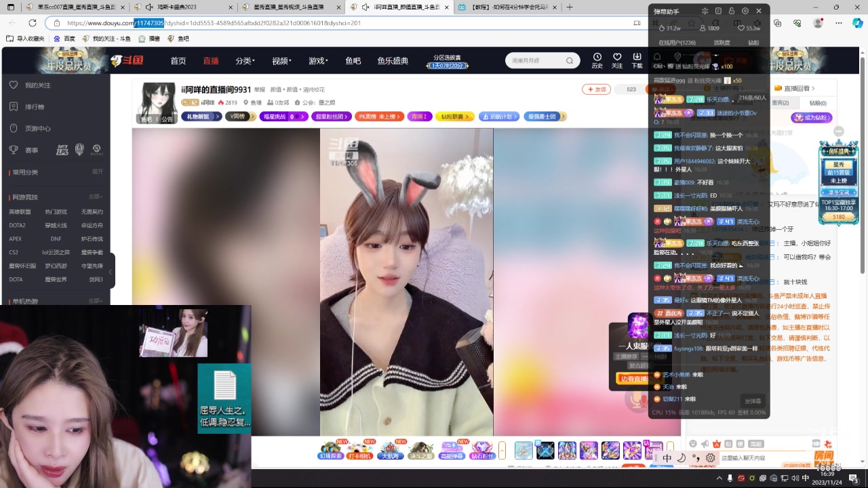Expand 网游竞技 全部 list

coord(95,197)
